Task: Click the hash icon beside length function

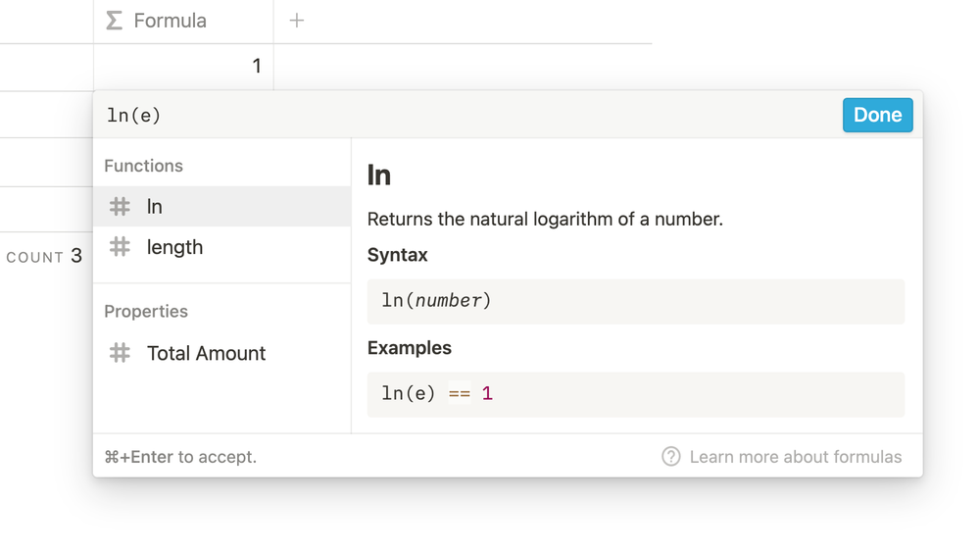Action: pos(120,247)
